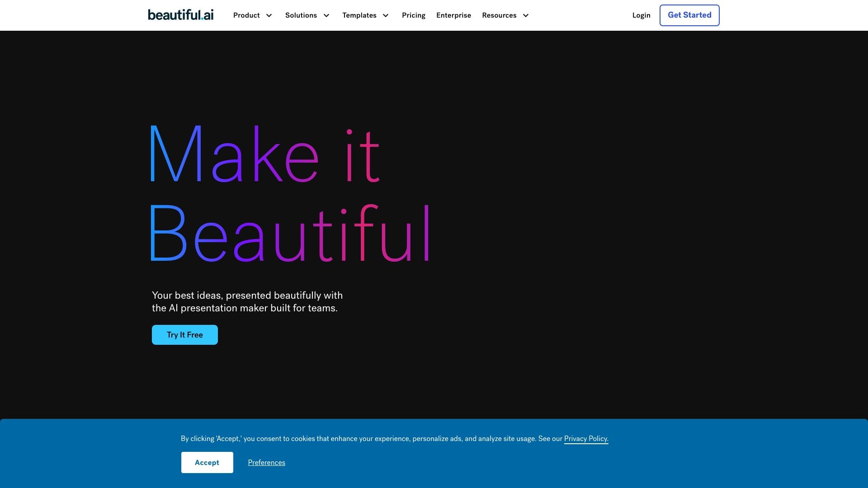Open cookie Preferences link

pos(266,463)
